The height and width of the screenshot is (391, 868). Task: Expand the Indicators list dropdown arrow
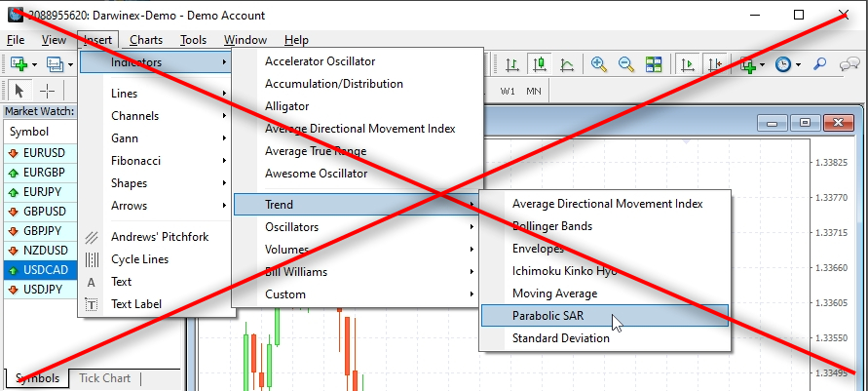point(763,64)
